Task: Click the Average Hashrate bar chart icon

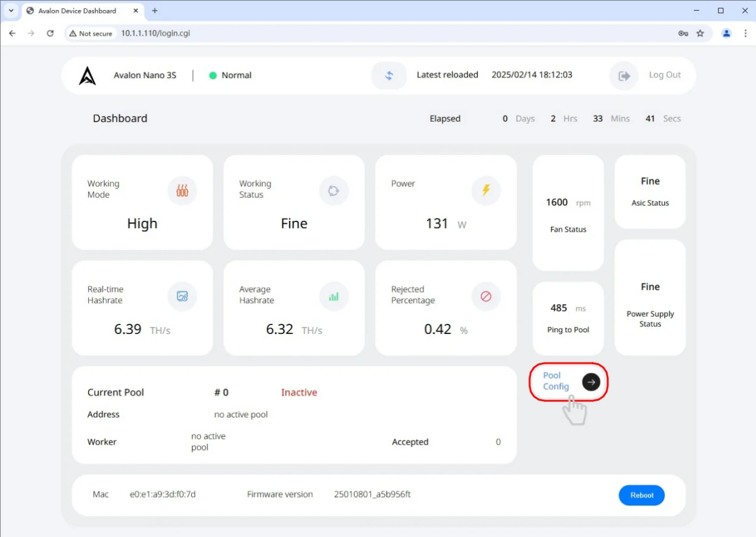Action: pos(334,296)
